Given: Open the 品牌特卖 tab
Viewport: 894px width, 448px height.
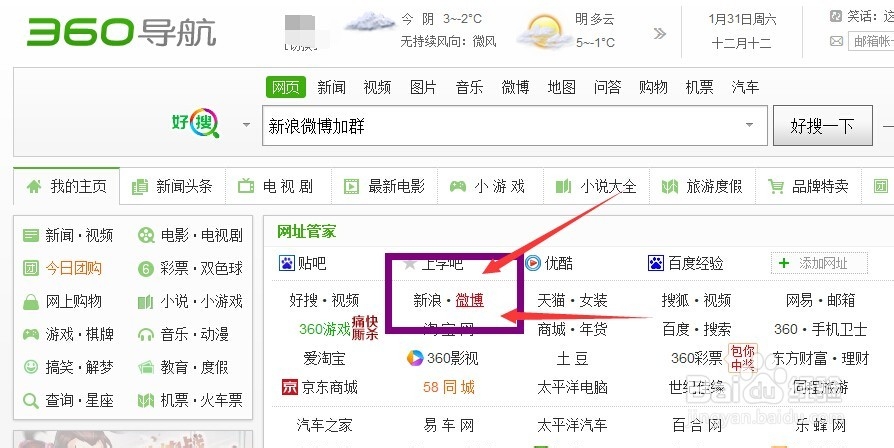Looking at the screenshot, I should click(x=808, y=186).
